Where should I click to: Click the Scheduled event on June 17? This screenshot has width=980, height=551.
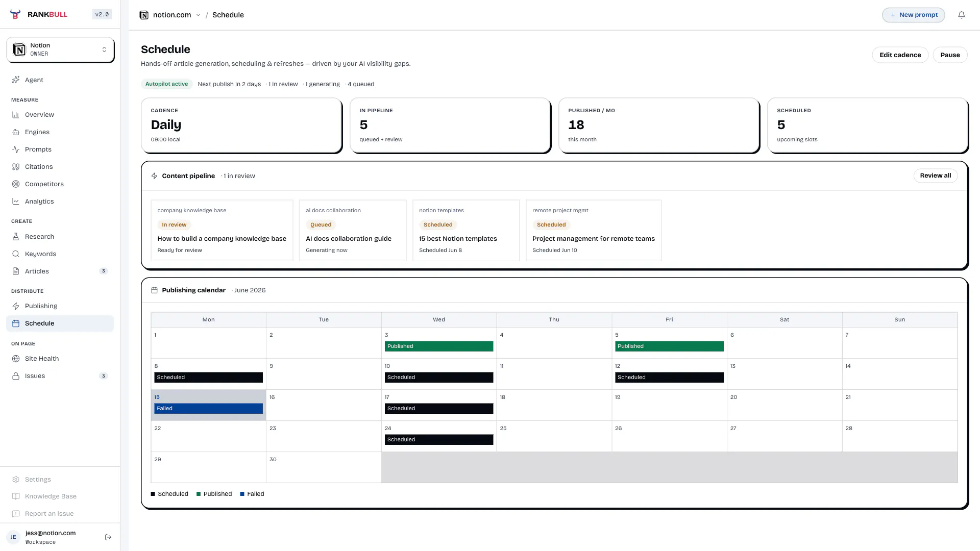click(x=439, y=409)
